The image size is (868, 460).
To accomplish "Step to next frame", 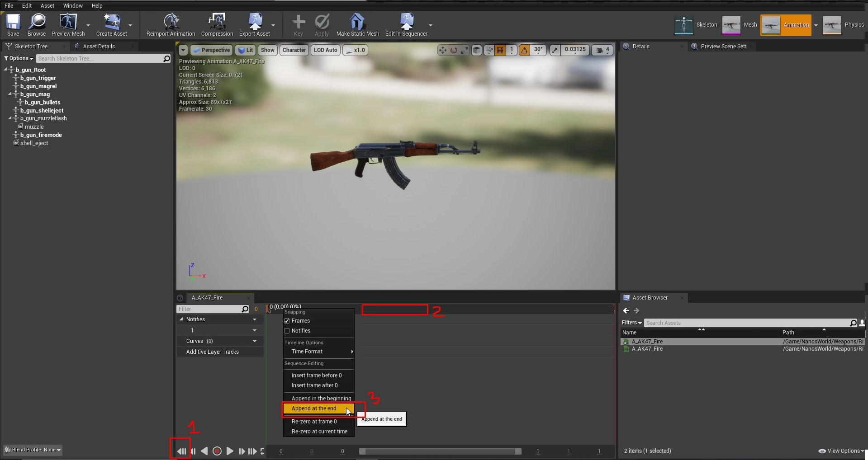I will click(x=242, y=451).
